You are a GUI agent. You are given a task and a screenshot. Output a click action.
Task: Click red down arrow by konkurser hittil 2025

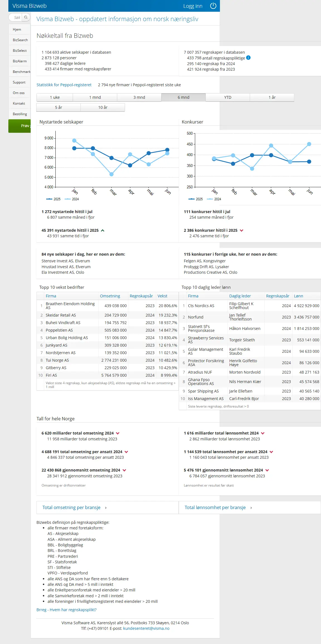tap(242, 230)
